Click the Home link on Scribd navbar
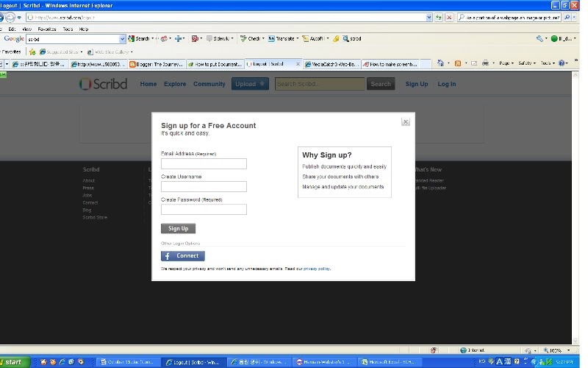This screenshot has width=588, height=368. [148, 84]
